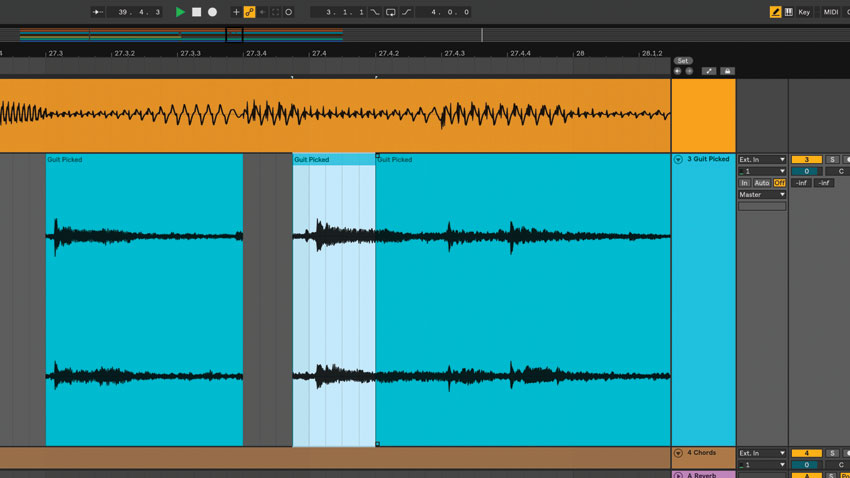Click the 3 Guit Picked track name
Viewport: 850px width, 478px height.
click(708, 159)
